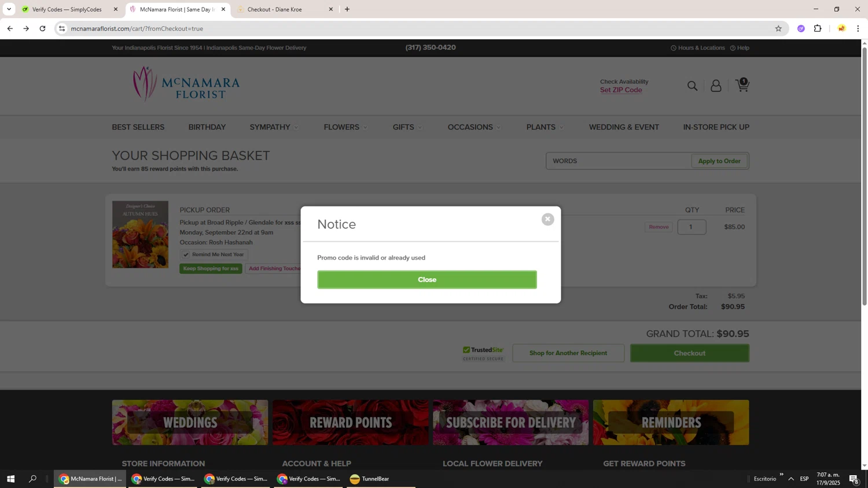Click the ESP language indicator

click(x=804, y=479)
